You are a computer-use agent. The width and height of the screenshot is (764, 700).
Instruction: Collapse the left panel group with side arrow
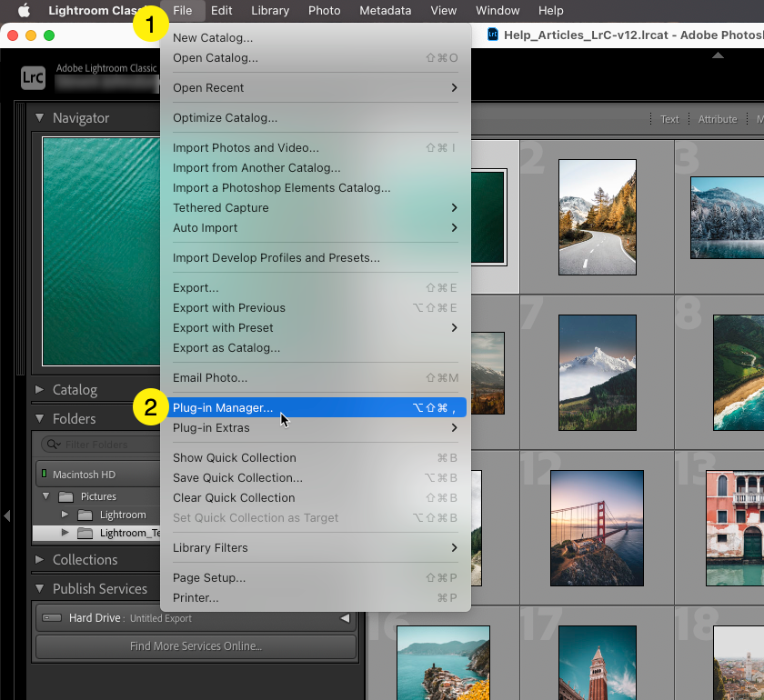point(7,515)
